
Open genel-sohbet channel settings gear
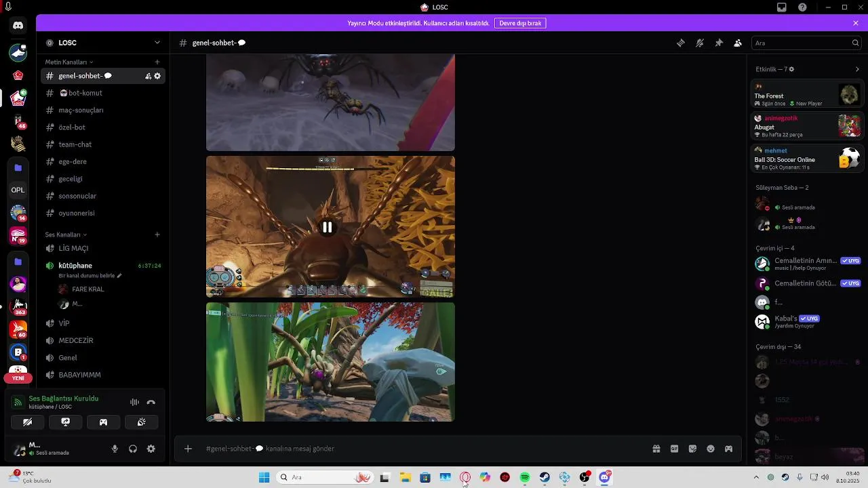[157, 76]
